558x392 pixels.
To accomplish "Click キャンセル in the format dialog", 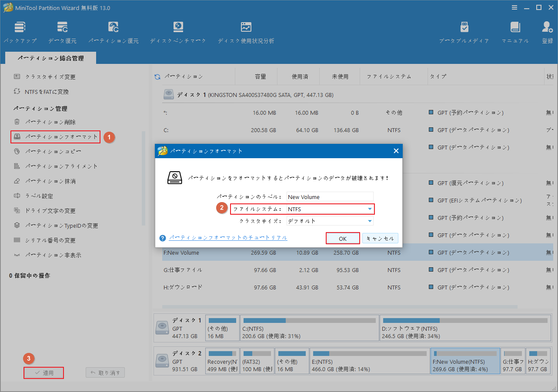I will [380, 238].
